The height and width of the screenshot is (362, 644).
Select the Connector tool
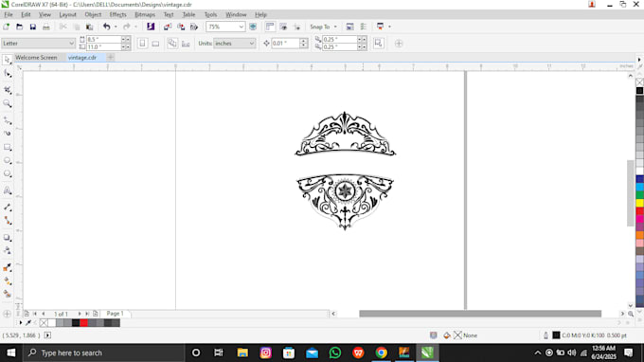click(7, 221)
